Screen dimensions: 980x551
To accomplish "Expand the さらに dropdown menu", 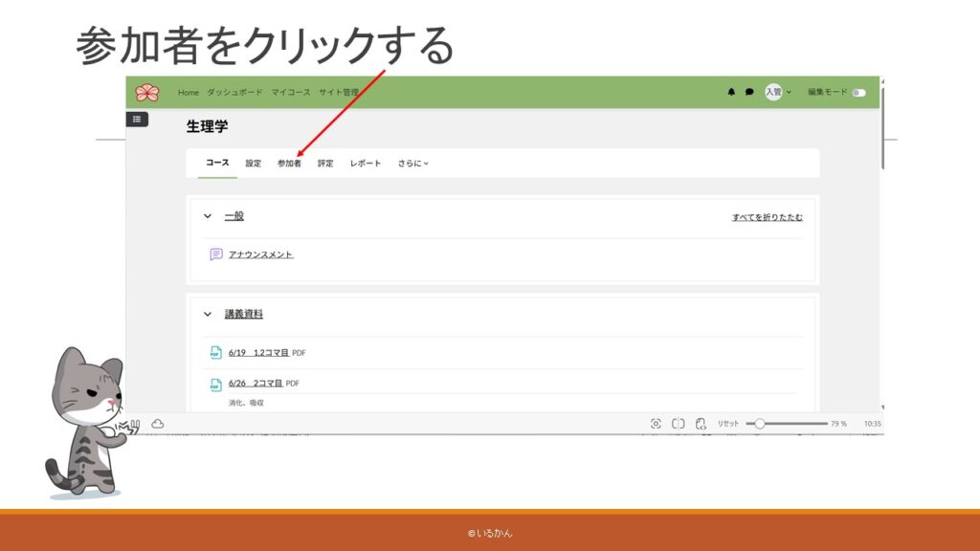I will click(x=413, y=164).
